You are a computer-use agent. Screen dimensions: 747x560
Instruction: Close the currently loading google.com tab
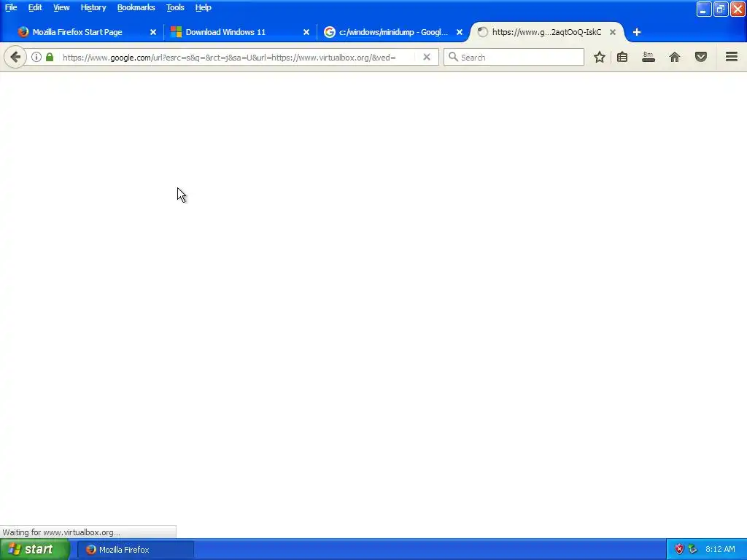click(613, 32)
